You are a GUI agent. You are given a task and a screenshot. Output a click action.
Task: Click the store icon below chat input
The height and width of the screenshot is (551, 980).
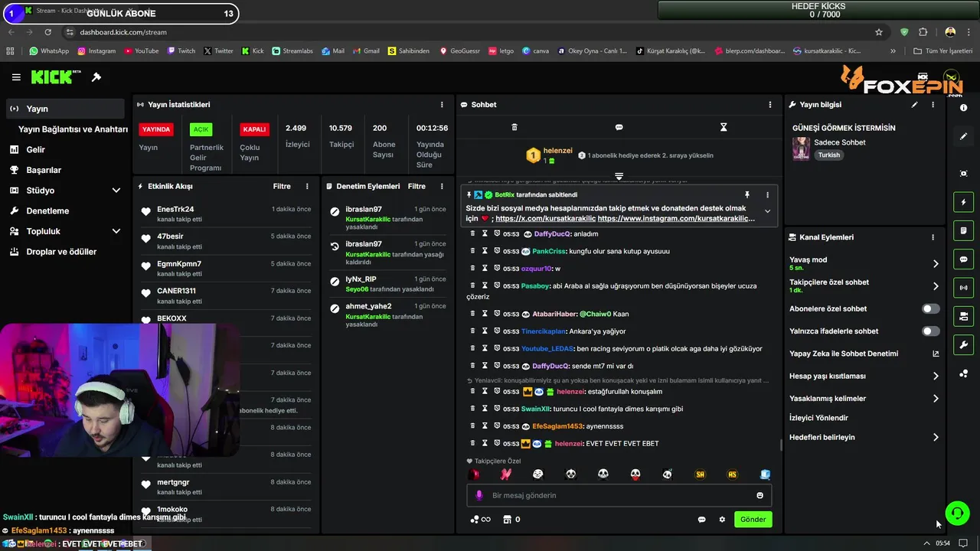pyautogui.click(x=506, y=520)
